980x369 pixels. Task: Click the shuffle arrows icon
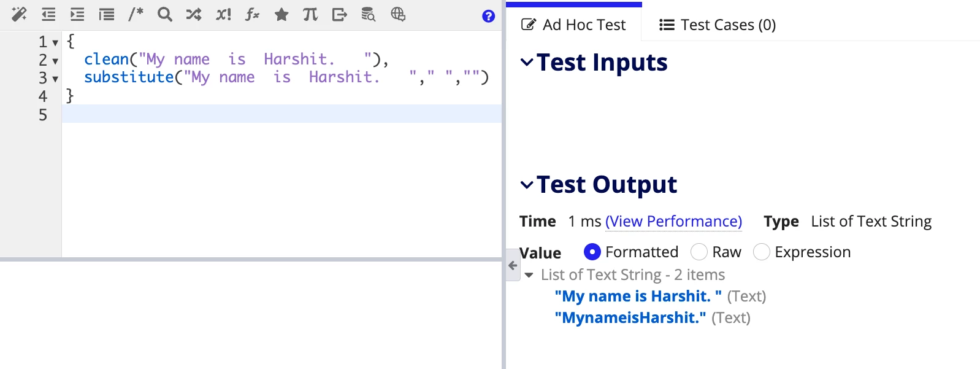194,14
